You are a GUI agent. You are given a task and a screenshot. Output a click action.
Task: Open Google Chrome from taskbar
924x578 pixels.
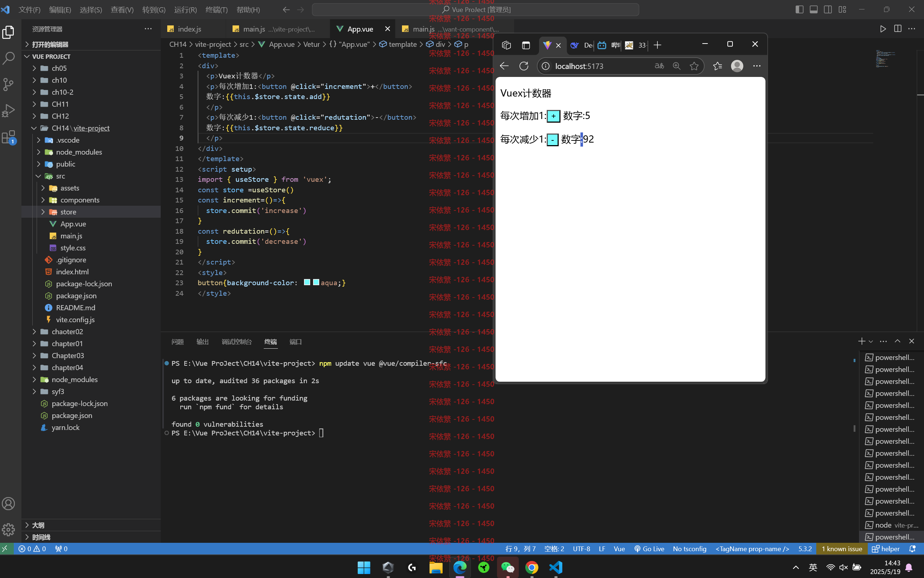[532, 567]
